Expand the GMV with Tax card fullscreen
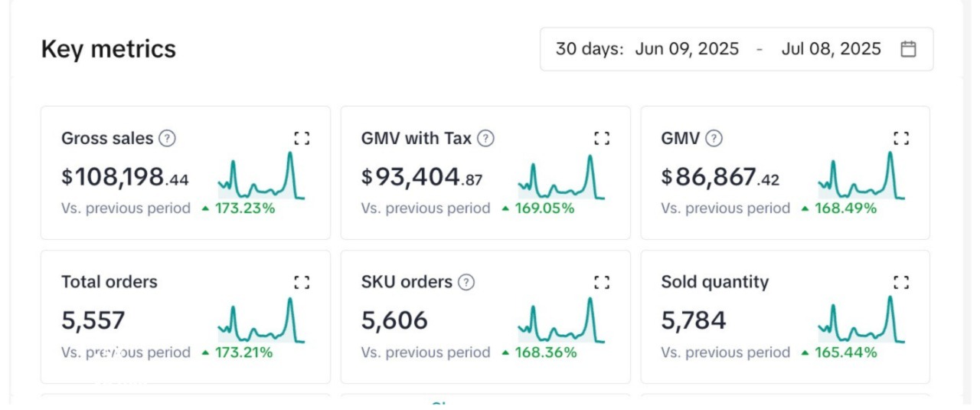 (602, 138)
